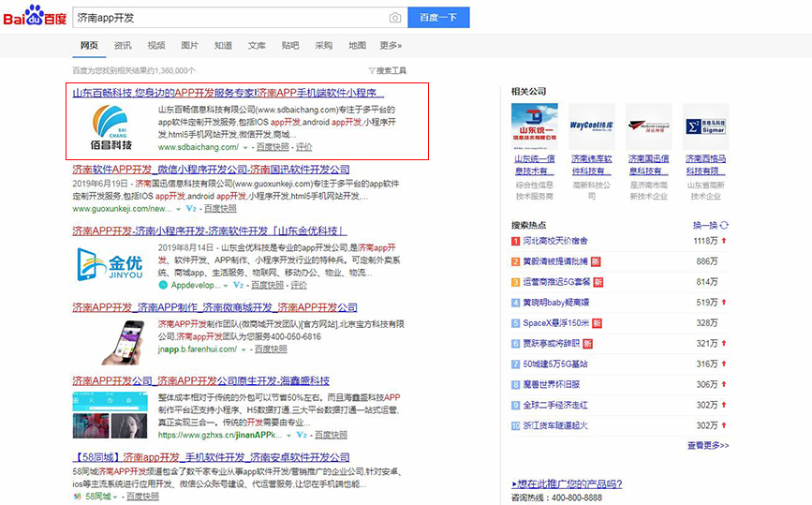Open hot search 全球二手经济走红
This screenshot has height=505, width=812.
coord(555,405)
